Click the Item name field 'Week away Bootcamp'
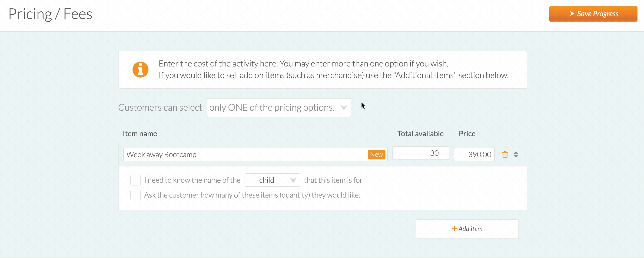The height and width of the screenshot is (258, 644). tap(255, 155)
